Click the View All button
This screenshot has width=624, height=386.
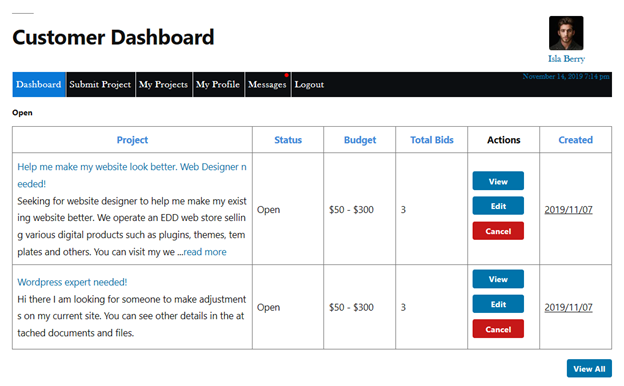click(x=589, y=368)
